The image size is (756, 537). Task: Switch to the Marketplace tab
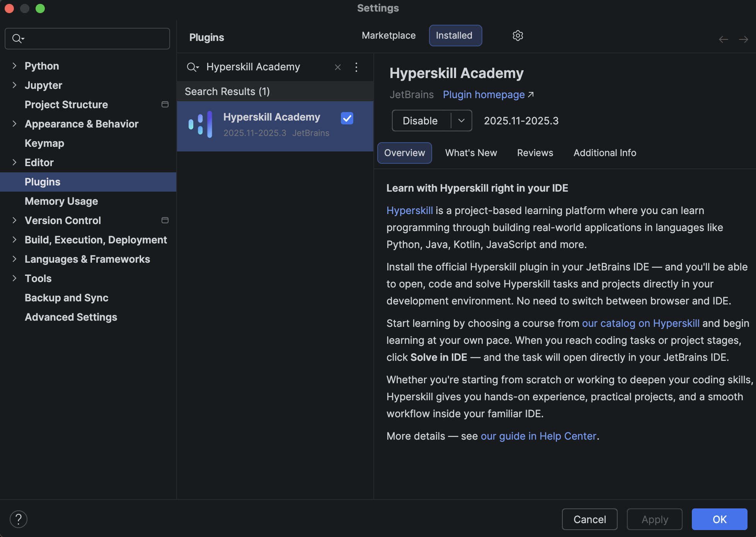tap(388, 36)
